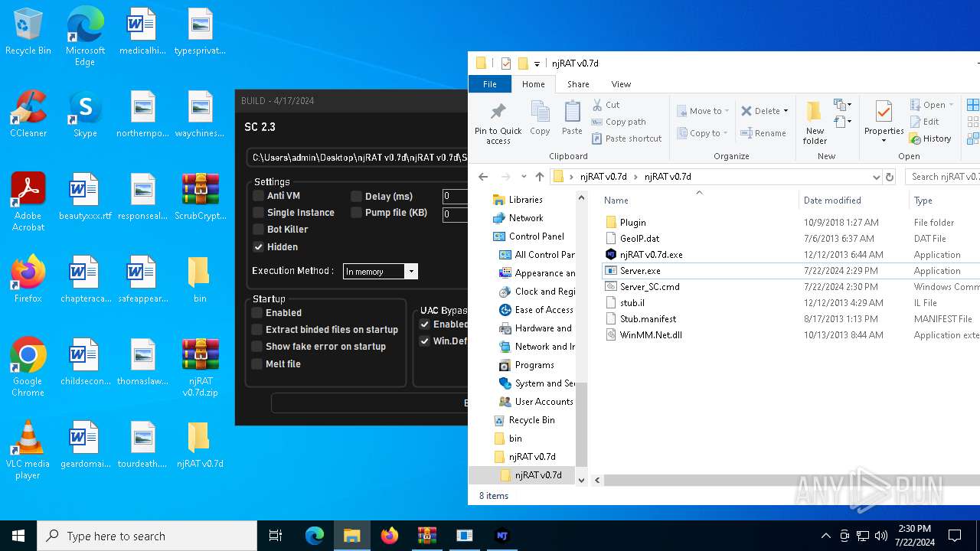
Task: Open Execution Method dropdown
Action: (x=411, y=272)
